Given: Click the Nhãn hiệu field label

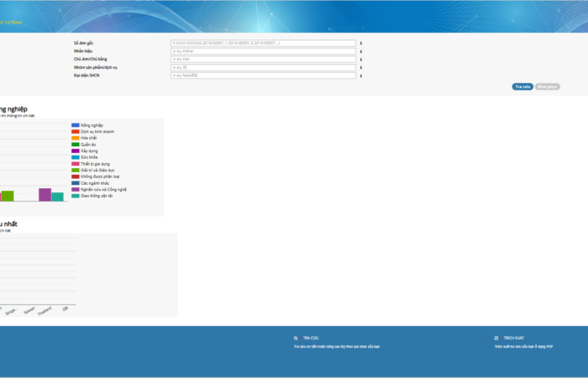Looking at the screenshot, I should 83,51.
